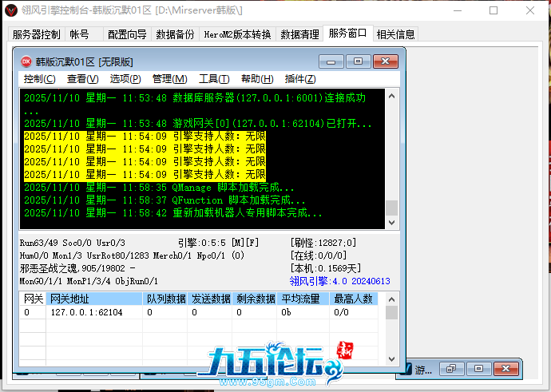
Task: Open the 控制(C) menu
Action: (x=39, y=79)
